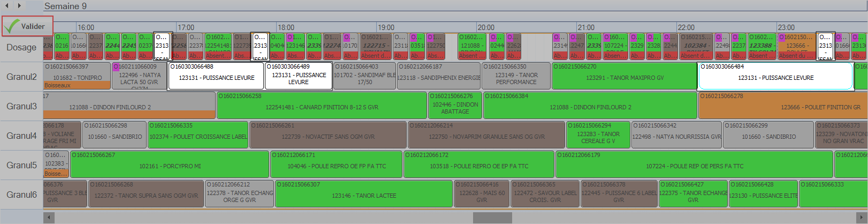This screenshot has width=868, height=224.
Task: Select orange Dosage block 123666
Action: [796, 47]
